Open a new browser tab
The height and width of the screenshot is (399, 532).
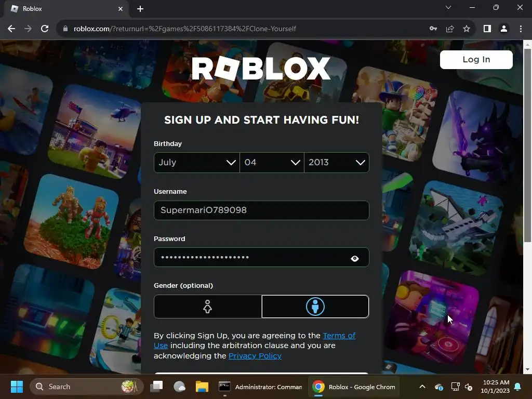click(140, 9)
